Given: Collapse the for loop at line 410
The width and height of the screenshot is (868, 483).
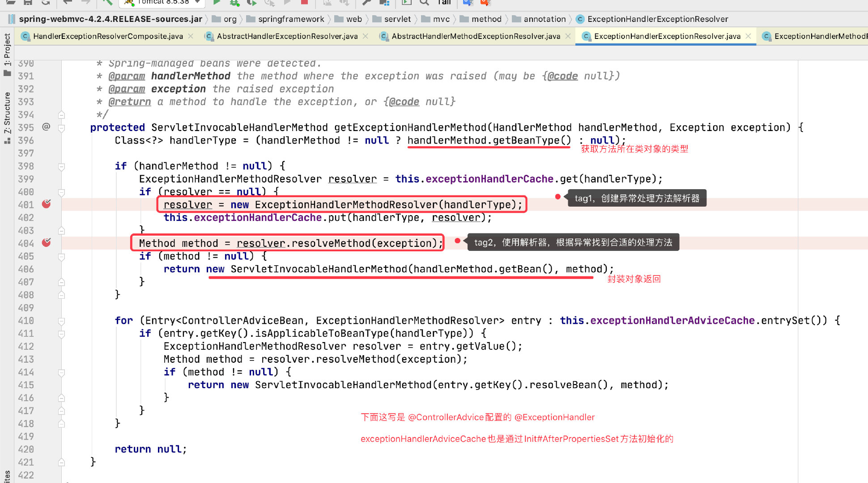Looking at the screenshot, I should click(x=62, y=321).
